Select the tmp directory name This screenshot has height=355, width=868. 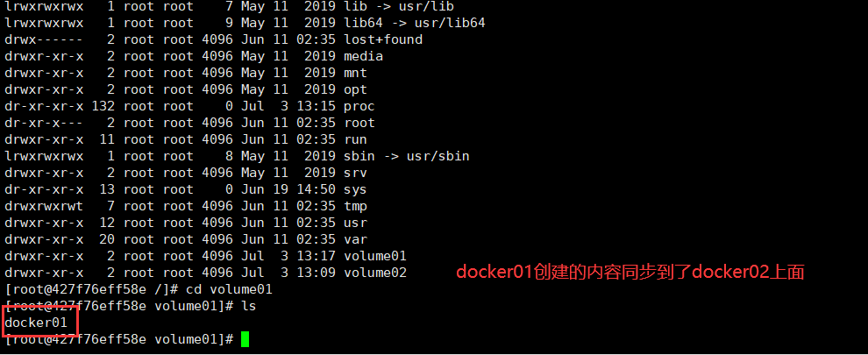coord(354,206)
